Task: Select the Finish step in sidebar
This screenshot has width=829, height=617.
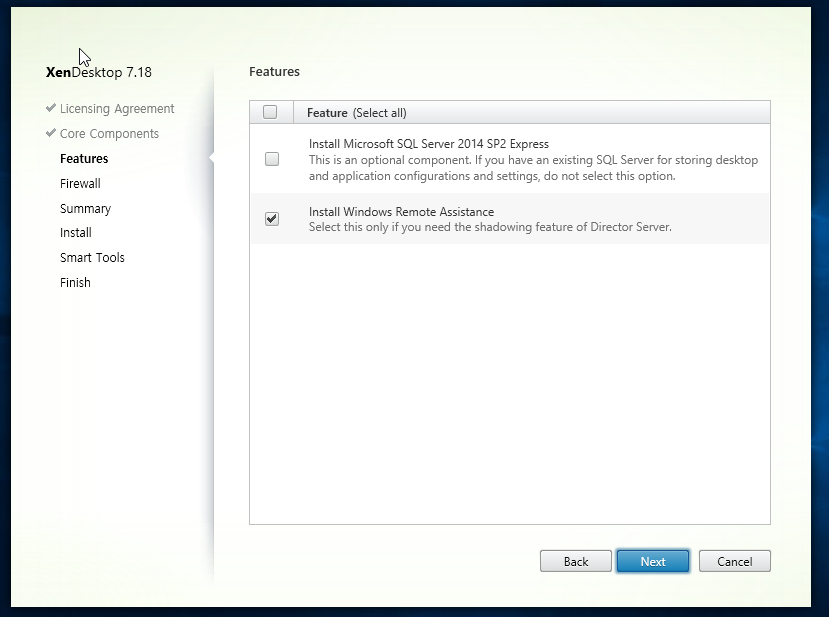Action: coord(75,282)
